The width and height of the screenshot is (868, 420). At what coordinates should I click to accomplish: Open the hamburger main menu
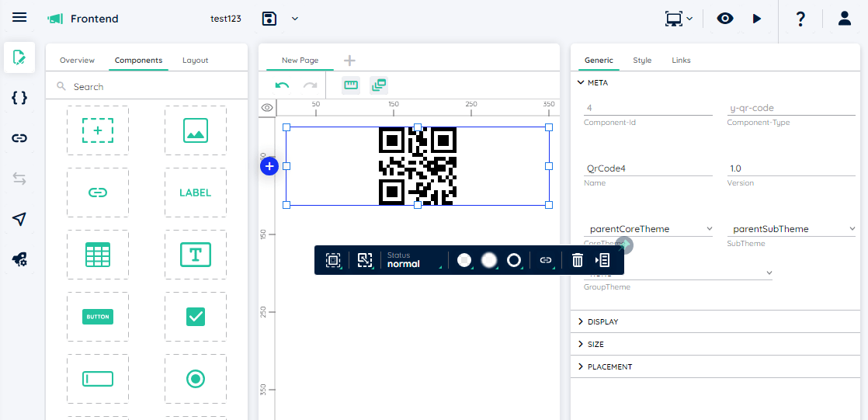click(19, 18)
